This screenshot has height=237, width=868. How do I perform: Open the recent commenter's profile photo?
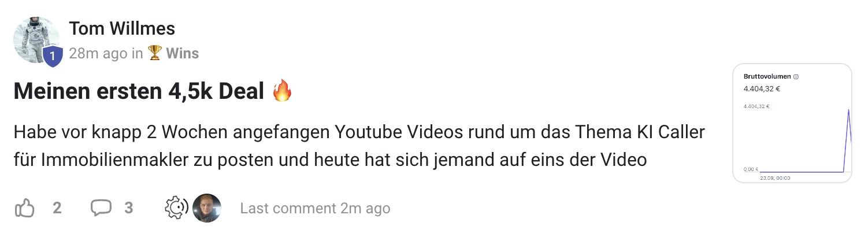click(207, 208)
